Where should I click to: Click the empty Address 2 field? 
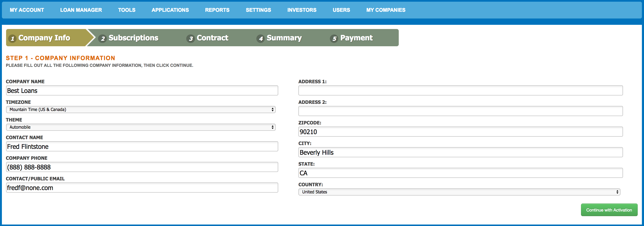tap(460, 111)
